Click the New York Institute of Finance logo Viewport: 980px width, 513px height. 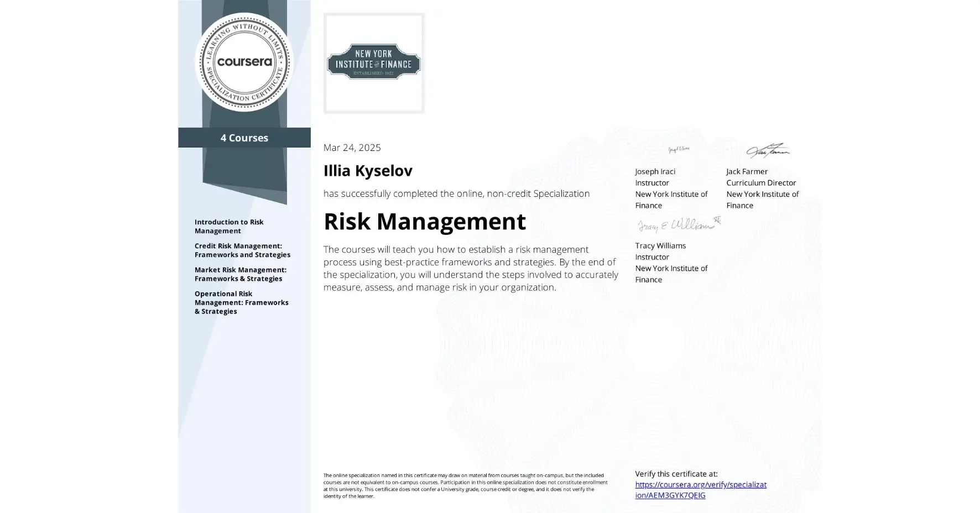point(374,63)
